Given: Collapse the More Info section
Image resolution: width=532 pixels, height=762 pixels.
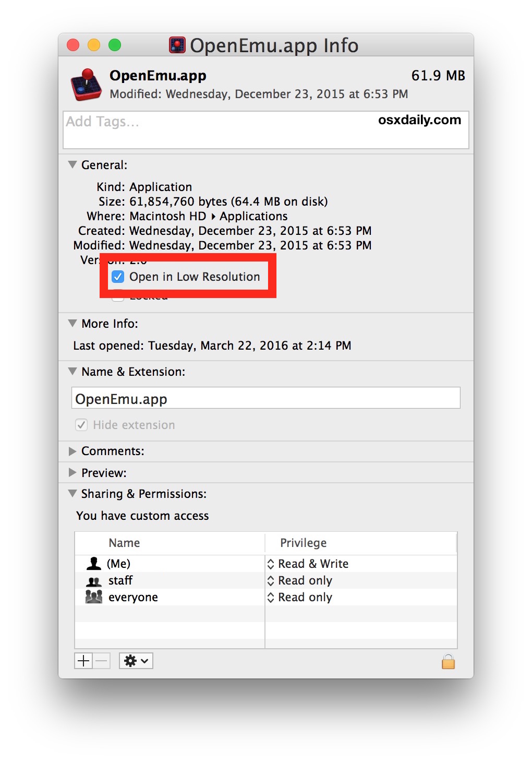Looking at the screenshot, I should (x=72, y=323).
